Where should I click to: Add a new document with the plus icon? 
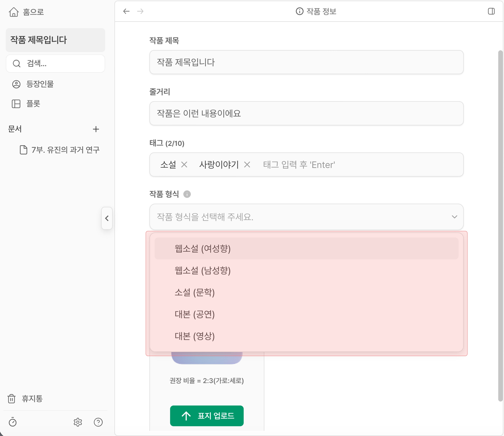click(96, 129)
